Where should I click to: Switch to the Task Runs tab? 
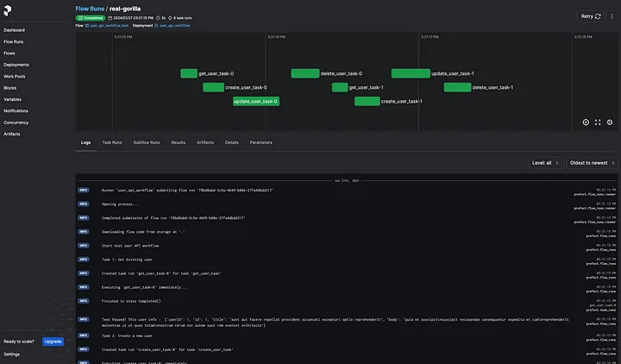click(112, 142)
